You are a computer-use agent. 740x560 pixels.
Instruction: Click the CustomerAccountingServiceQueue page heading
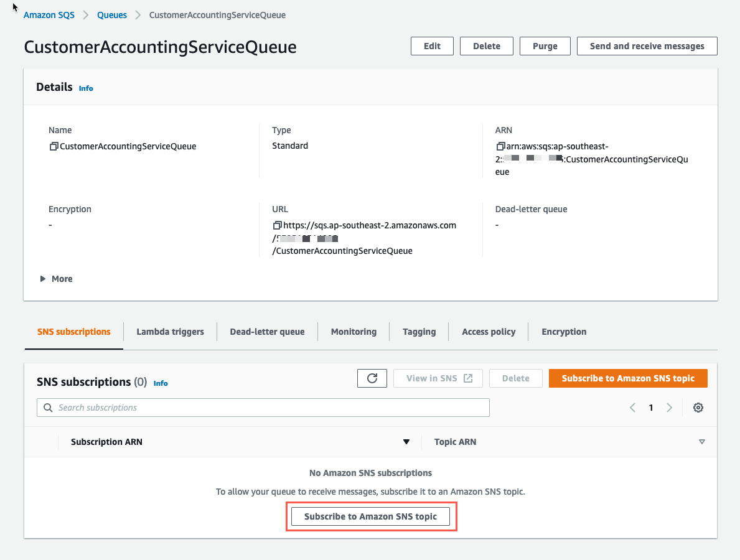coord(161,47)
